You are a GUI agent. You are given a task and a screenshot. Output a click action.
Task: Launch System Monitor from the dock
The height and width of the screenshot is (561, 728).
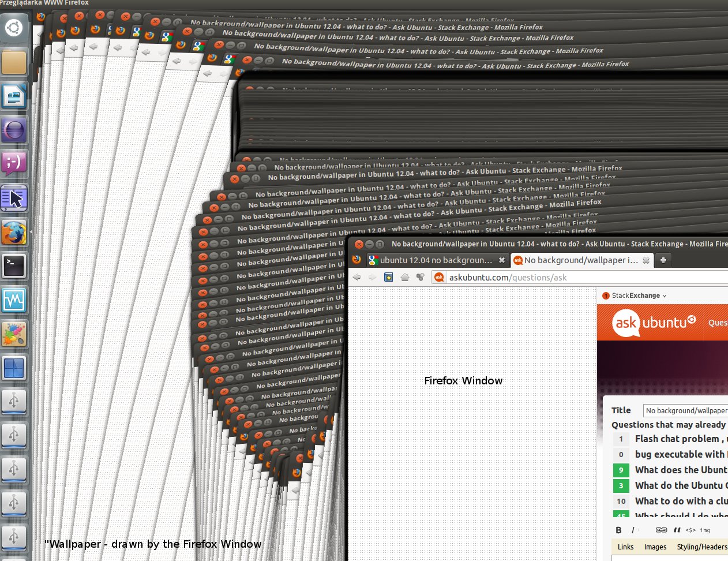(14, 300)
